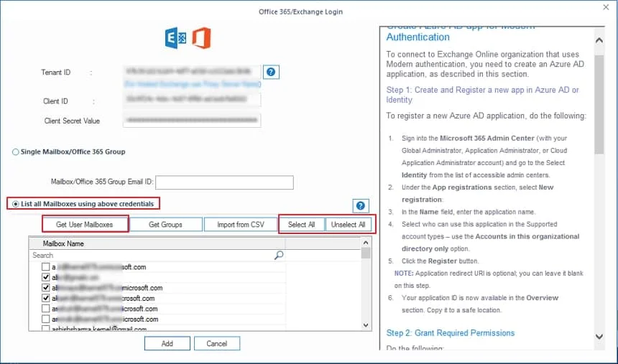Click the Authentication heading in help panel
618x364 pixels.
[418, 37]
